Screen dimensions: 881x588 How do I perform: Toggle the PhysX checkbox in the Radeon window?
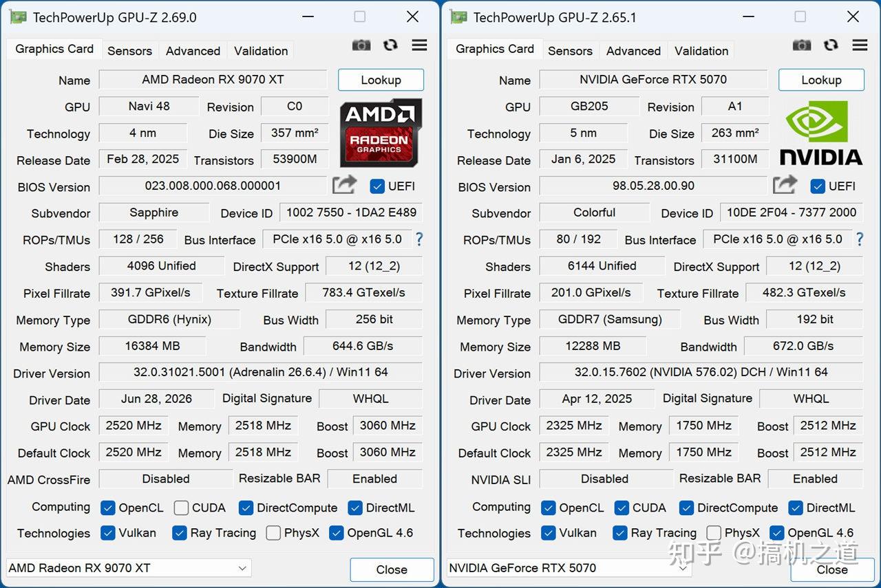pos(273,533)
